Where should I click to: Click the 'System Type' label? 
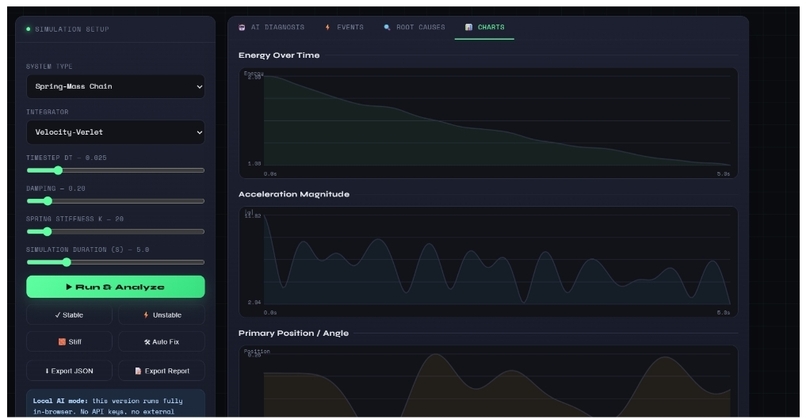click(49, 66)
